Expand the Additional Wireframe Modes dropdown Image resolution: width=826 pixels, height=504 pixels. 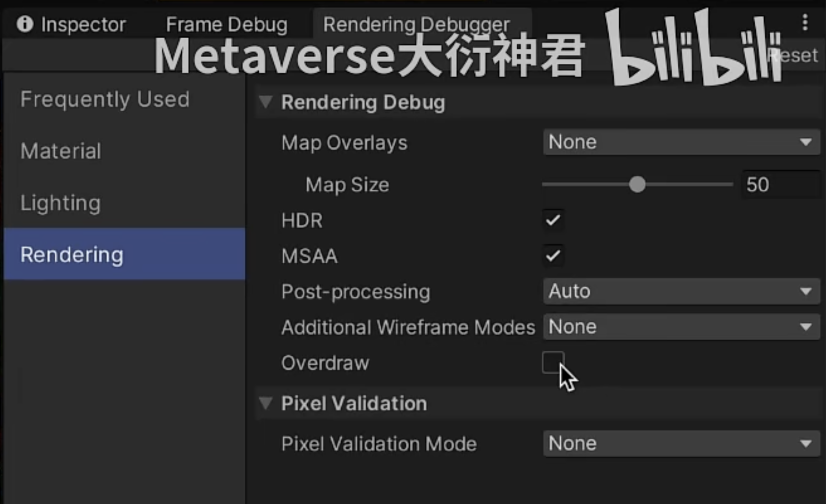[681, 327]
